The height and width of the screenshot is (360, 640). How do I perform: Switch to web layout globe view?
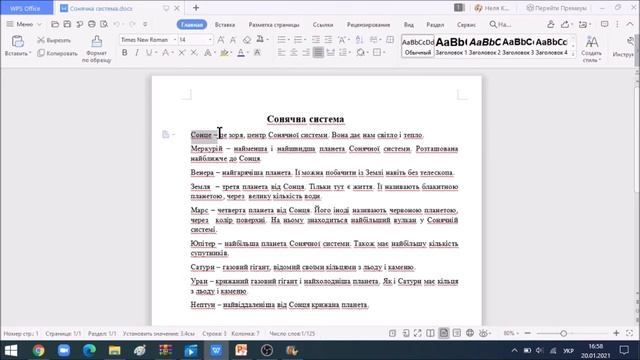click(x=470, y=333)
